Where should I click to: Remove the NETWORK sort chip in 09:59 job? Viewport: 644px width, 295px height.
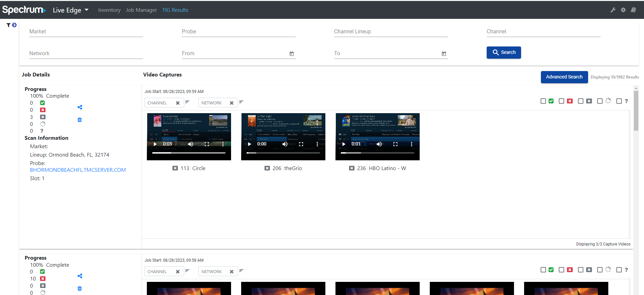pyautogui.click(x=232, y=103)
